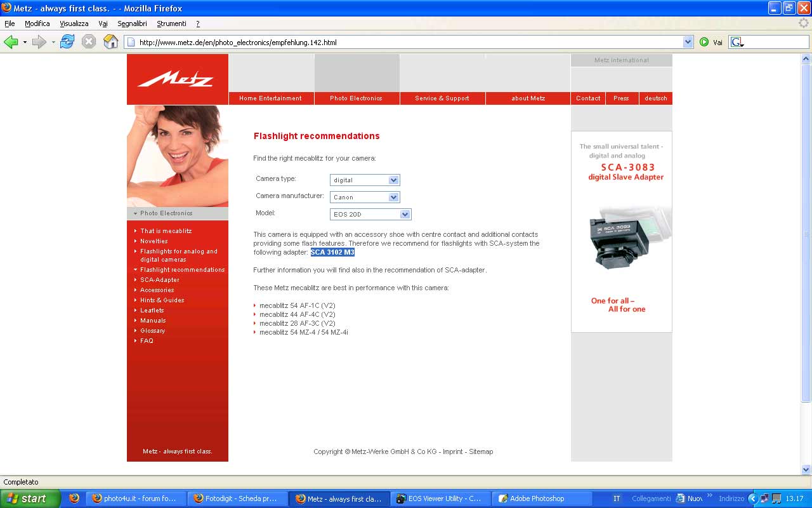812x508 pixels.
Task: Open the Strumenti menu
Action: click(171, 23)
